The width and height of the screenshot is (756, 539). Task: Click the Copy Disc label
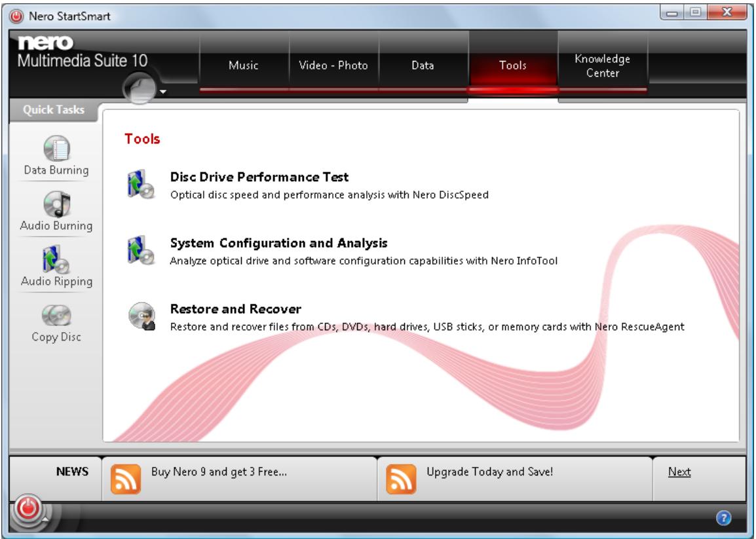click(56, 337)
